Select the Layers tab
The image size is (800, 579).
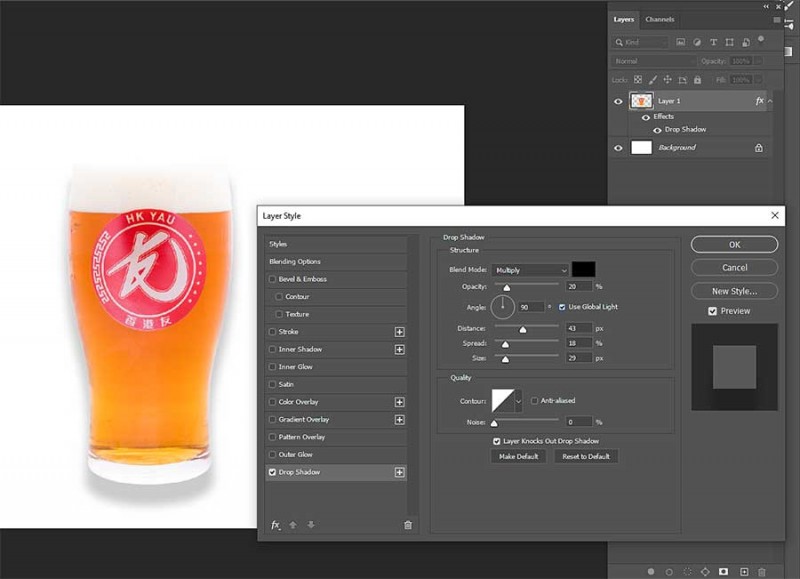(x=623, y=19)
